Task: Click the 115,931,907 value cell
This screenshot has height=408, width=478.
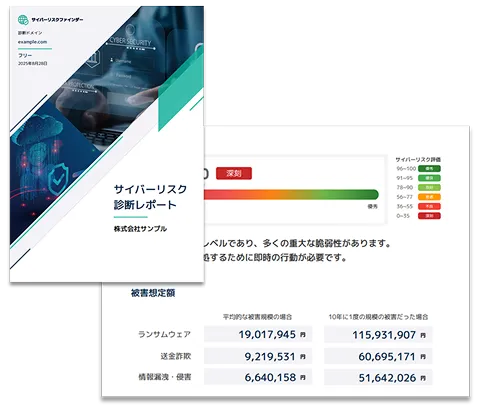Action: [378, 335]
